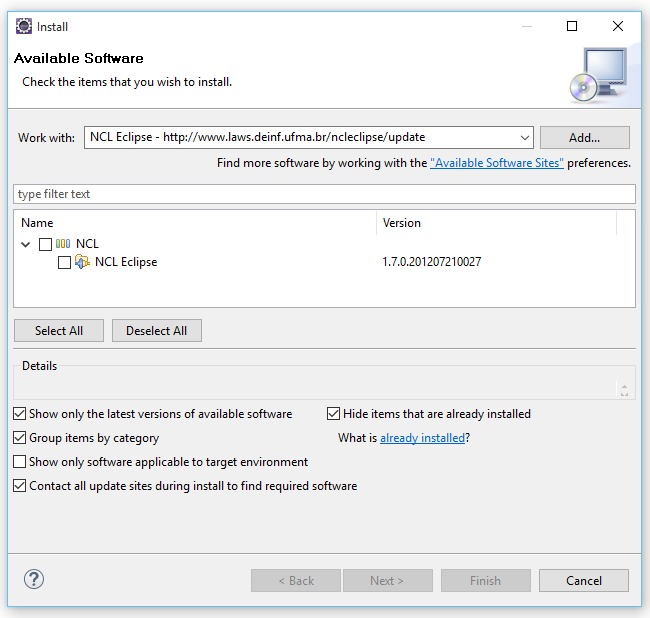Select the NCL category label
The image size is (650, 618).
[87, 244]
